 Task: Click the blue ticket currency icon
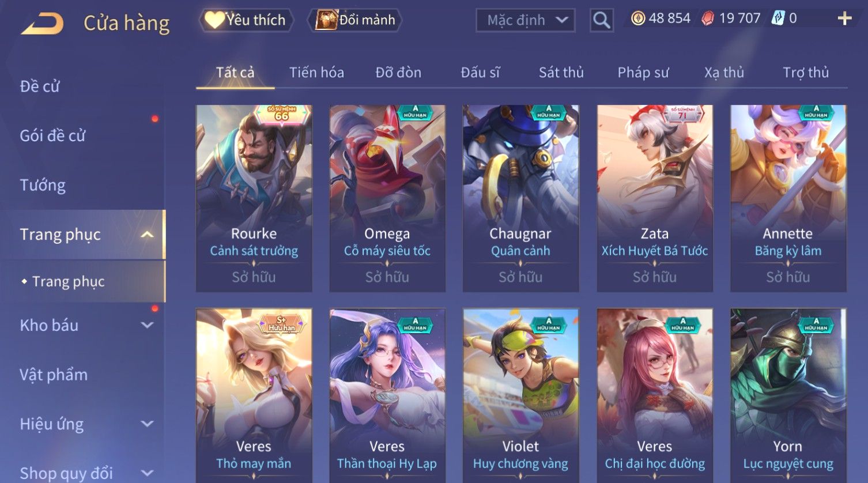pos(778,18)
